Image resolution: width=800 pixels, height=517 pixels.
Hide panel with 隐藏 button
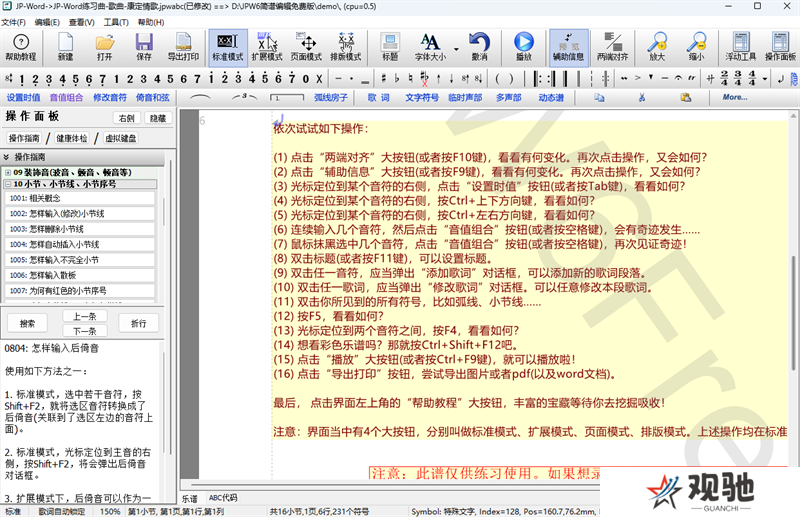(x=158, y=118)
